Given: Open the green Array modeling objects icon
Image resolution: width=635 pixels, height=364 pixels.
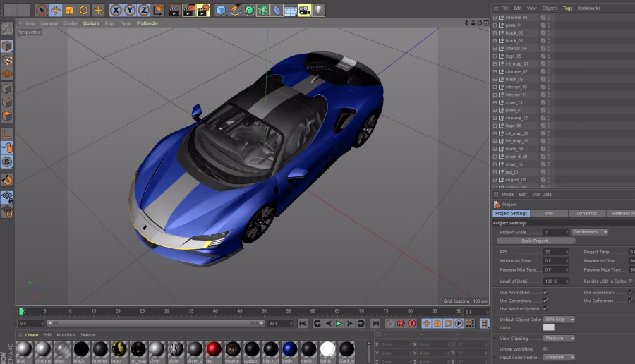Looking at the screenshot, I should pos(262,10).
